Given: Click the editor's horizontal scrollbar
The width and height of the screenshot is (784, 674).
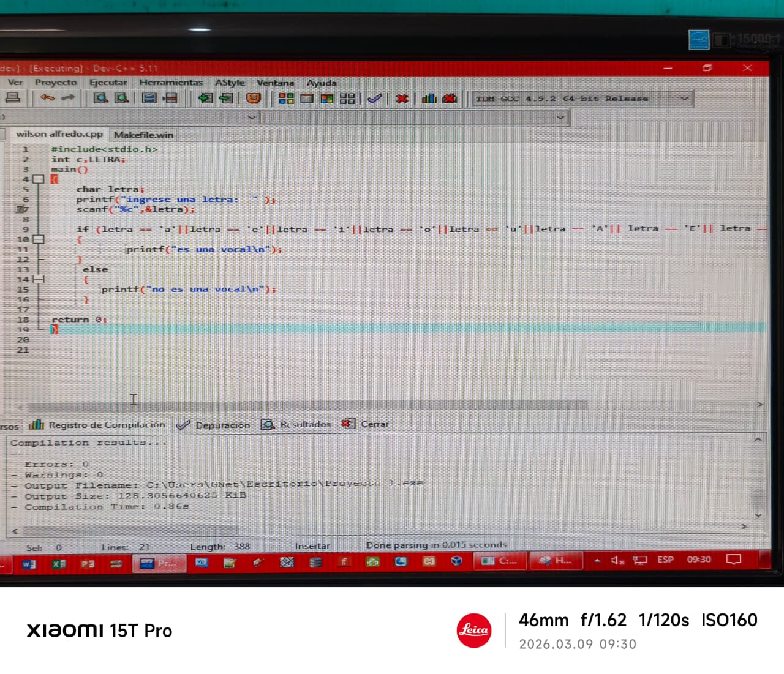Looking at the screenshot, I should (x=306, y=405).
